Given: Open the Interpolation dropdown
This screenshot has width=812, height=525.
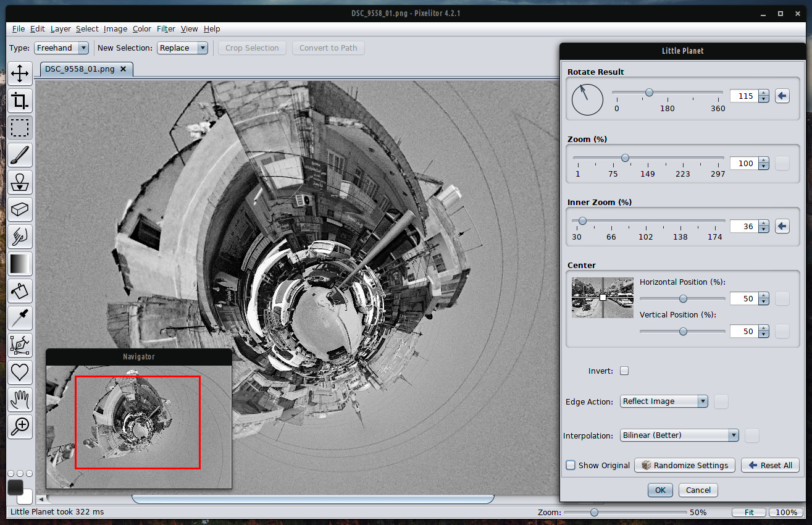Looking at the screenshot, I should pyautogui.click(x=679, y=435).
